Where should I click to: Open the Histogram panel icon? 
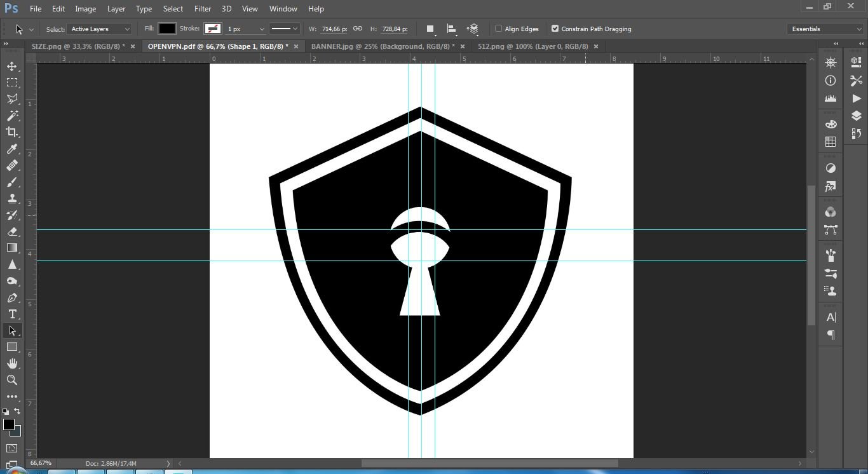[x=831, y=98]
